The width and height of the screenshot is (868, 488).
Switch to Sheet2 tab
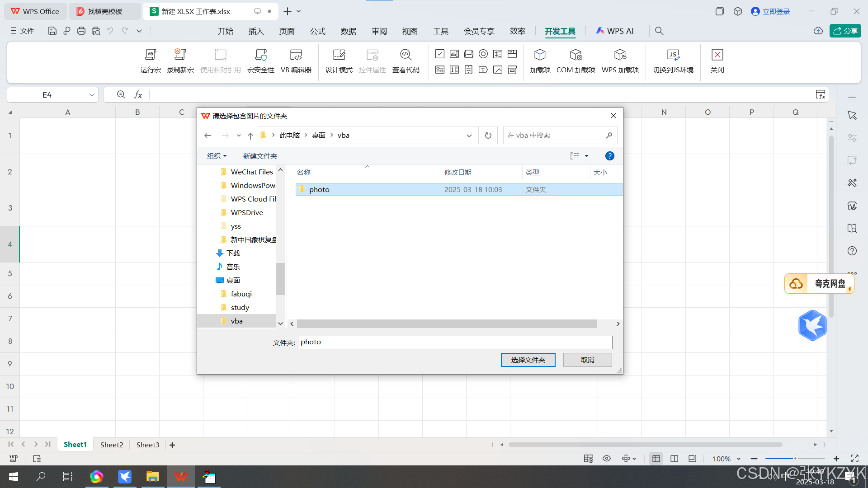pos(112,445)
